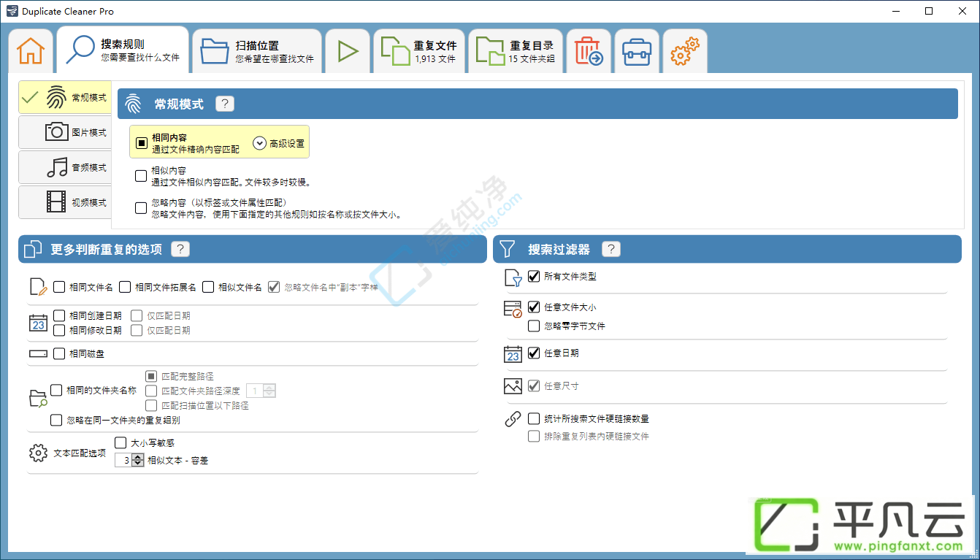
Task: Open help for 搜索过滤器 question mark
Action: [x=611, y=249]
